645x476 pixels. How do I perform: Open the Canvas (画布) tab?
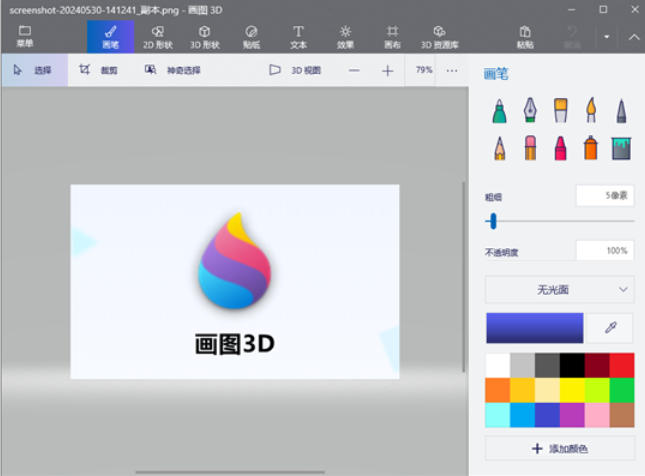click(392, 37)
